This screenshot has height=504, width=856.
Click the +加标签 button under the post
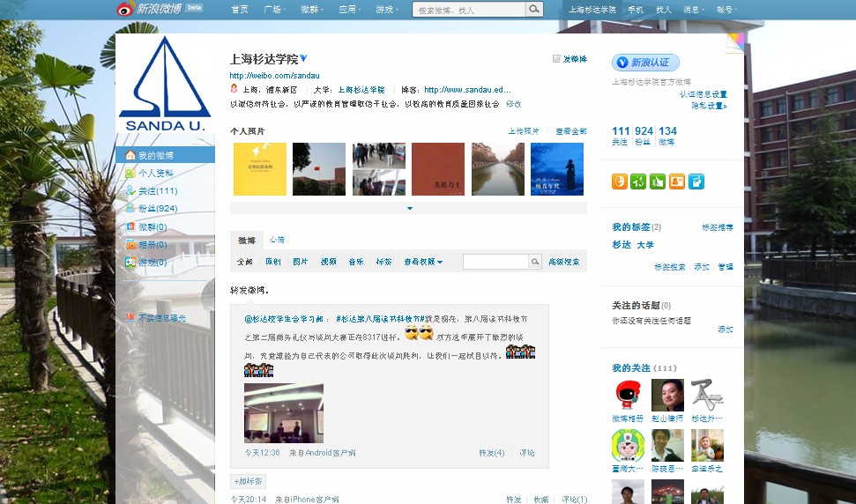point(249,481)
